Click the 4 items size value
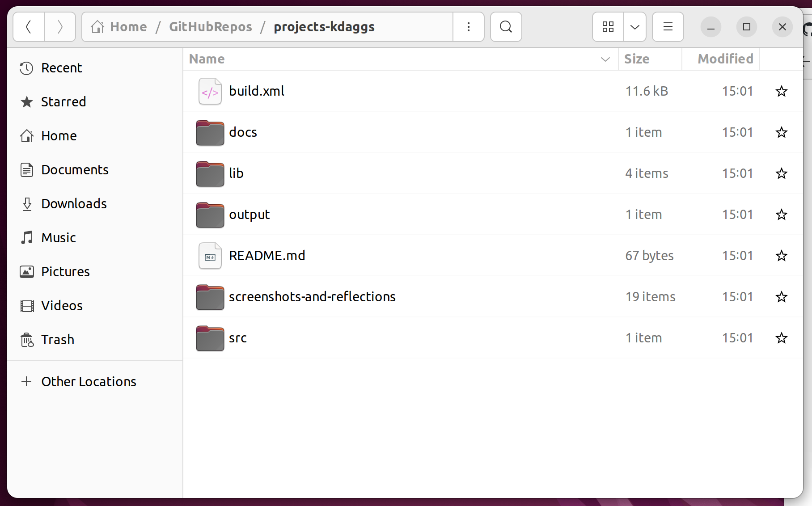This screenshot has width=812, height=506. coord(647,173)
